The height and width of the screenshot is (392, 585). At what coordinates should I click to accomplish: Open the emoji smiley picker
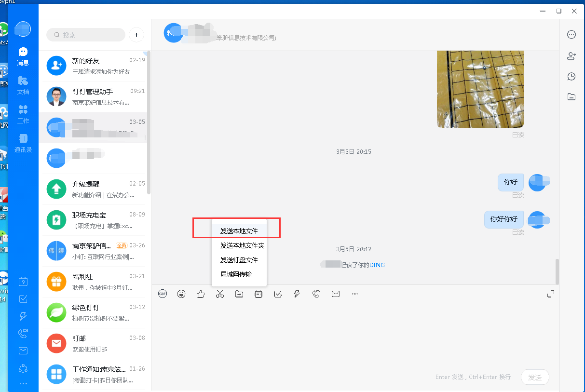pos(181,294)
